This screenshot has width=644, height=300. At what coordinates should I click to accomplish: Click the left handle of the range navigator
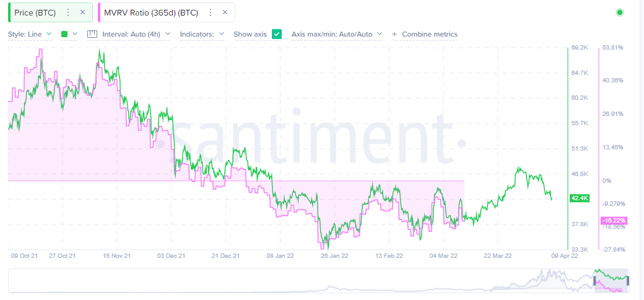click(594, 280)
